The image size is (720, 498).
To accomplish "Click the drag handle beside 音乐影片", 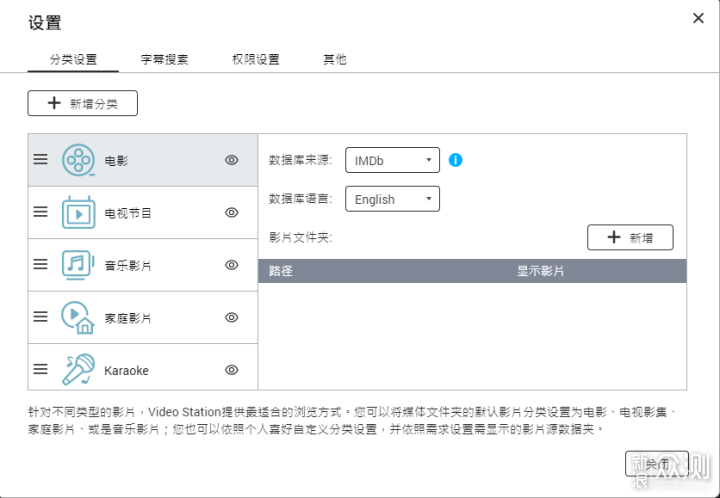I will tap(40, 264).
